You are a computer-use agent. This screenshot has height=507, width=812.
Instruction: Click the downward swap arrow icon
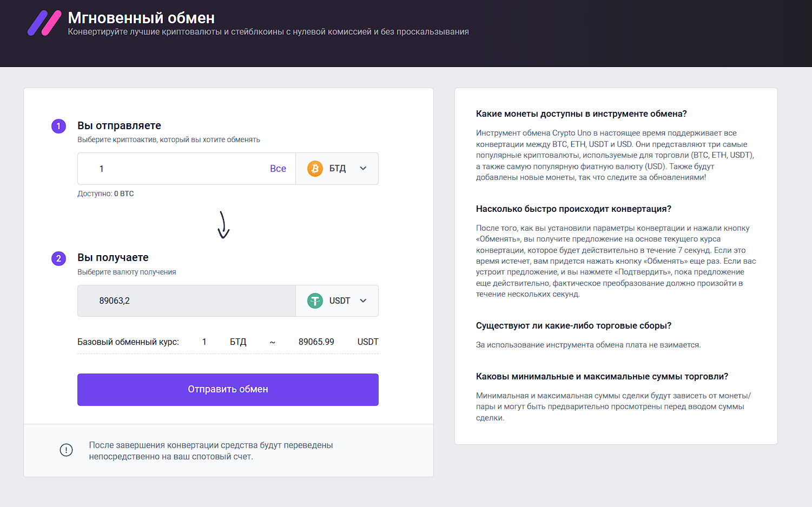(223, 225)
